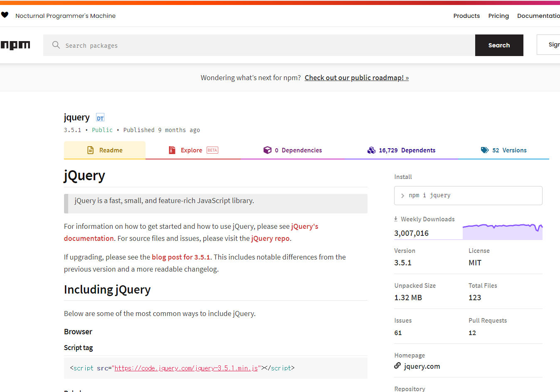This screenshot has height=392, width=560.
Task: Open the blog post for 3.5.1 link
Action: click(181, 257)
